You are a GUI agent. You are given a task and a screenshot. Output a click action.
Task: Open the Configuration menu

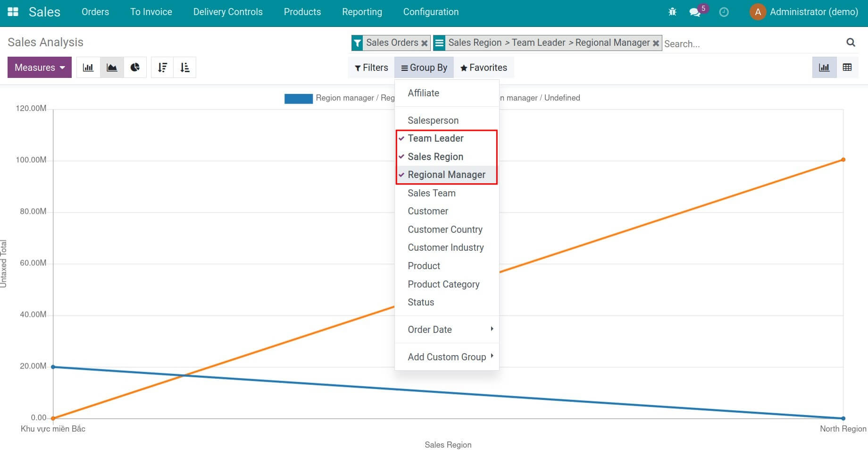430,12
